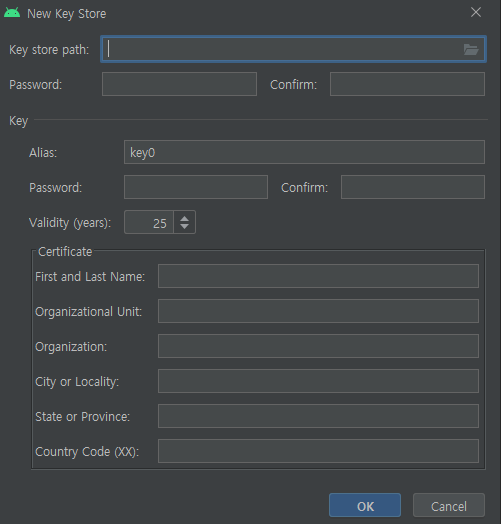Screen dimensions: 501x524
Task: Close the New Key Store dialog
Action: 476,12
